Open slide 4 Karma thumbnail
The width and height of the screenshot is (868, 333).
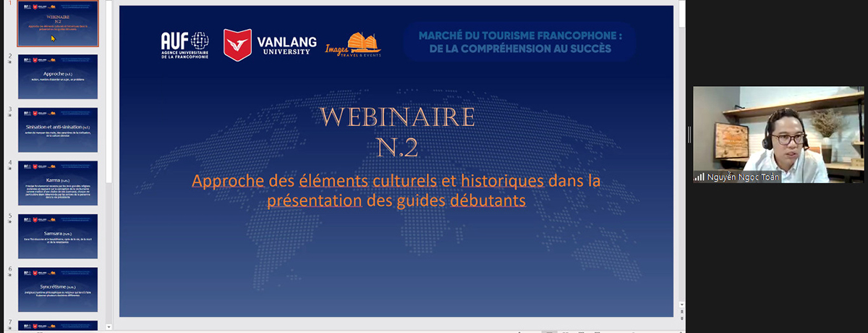tap(58, 183)
